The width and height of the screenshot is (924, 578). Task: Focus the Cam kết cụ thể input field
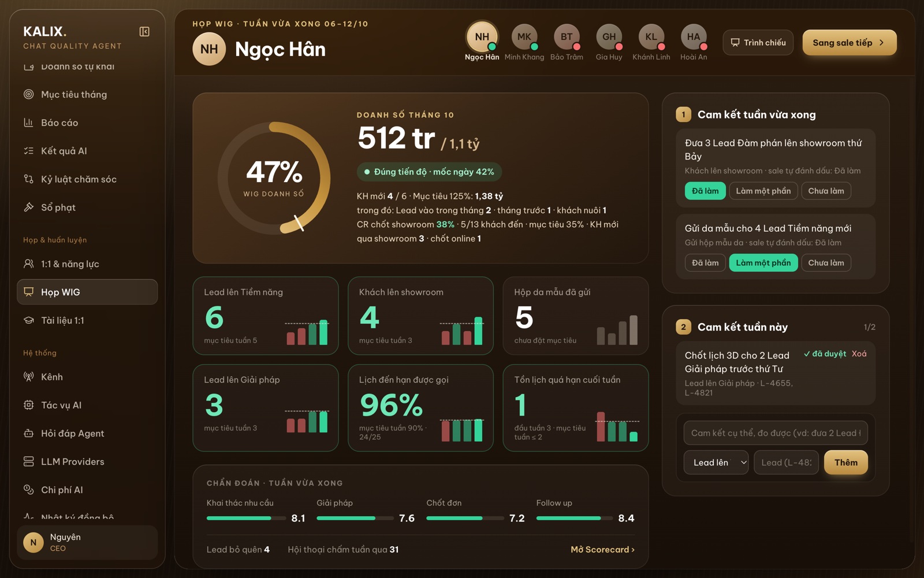[776, 433]
